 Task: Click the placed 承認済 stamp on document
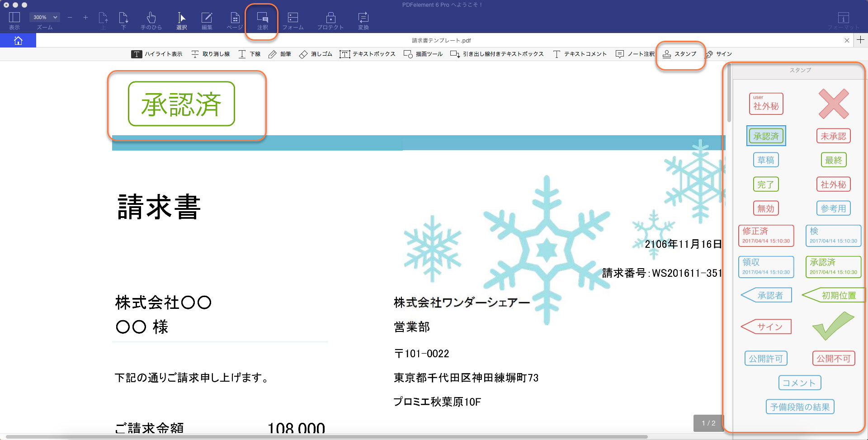pyautogui.click(x=181, y=104)
